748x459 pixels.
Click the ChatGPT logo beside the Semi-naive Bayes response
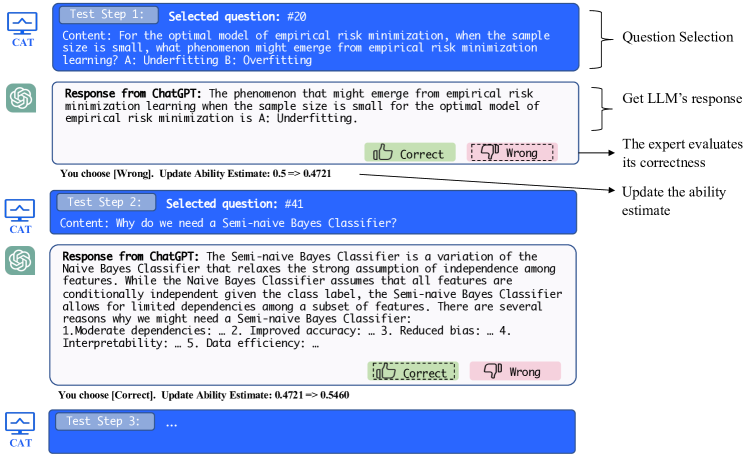pos(20,261)
